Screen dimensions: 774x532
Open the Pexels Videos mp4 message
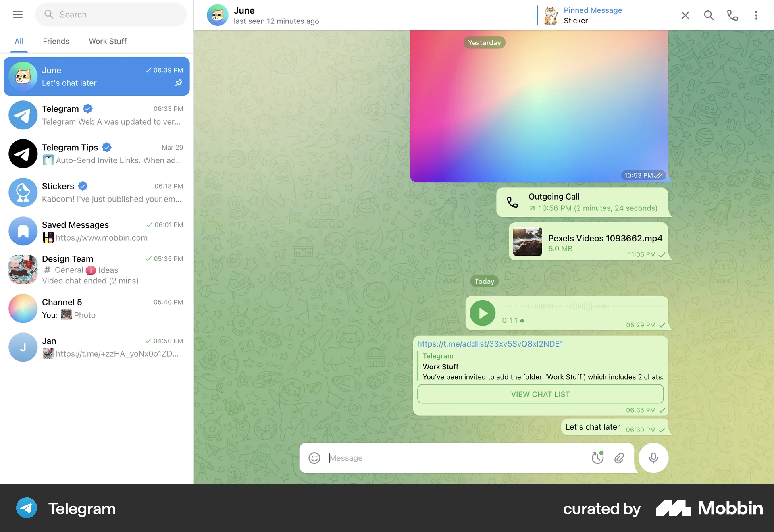click(589, 241)
